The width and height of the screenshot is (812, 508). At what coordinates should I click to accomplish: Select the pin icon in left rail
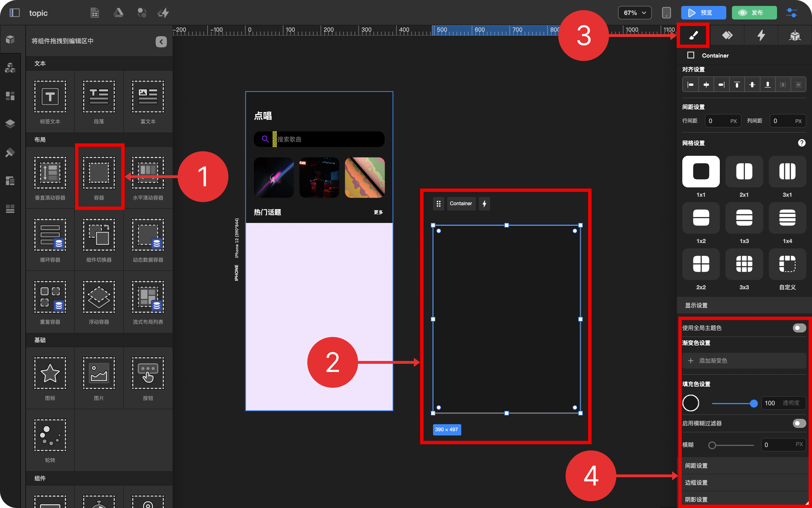10,152
